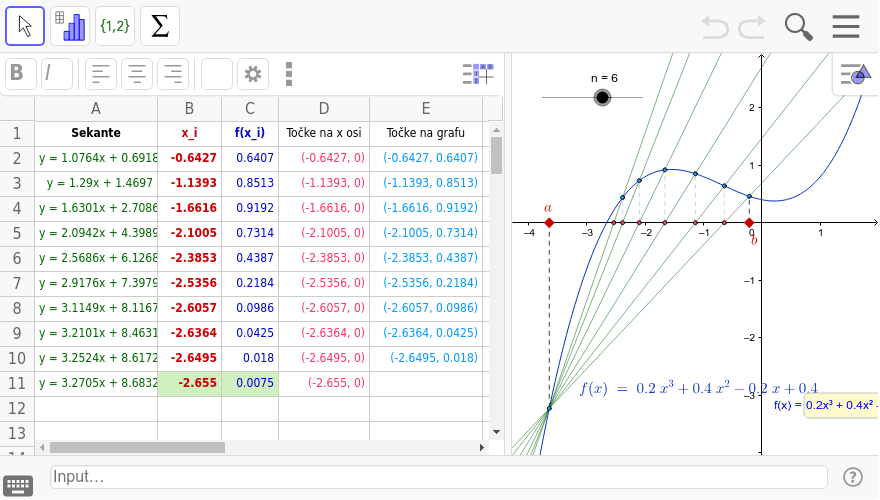Select highlighted cell -2.655
Viewport: 880px width, 500px height.
click(190, 384)
